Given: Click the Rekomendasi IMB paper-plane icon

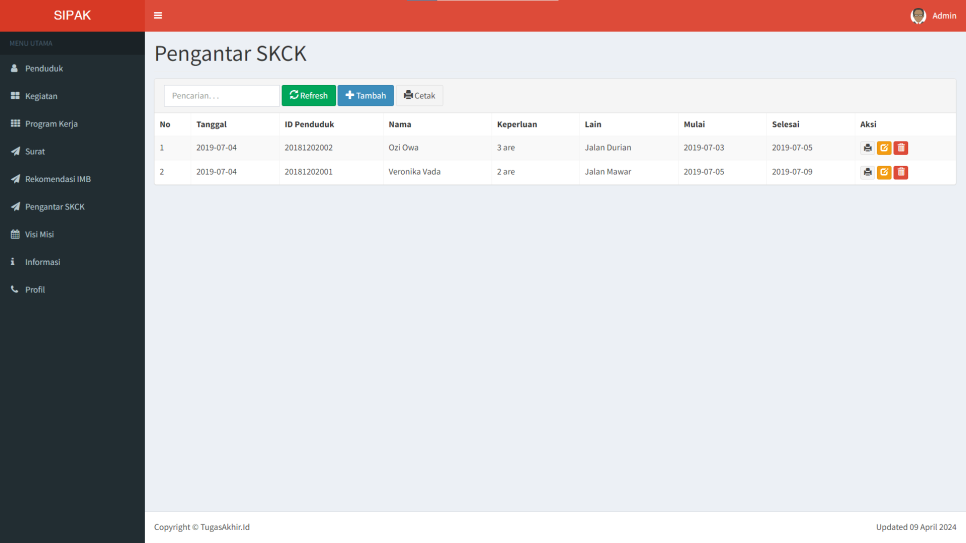Looking at the screenshot, I should click(x=15, y=179).
